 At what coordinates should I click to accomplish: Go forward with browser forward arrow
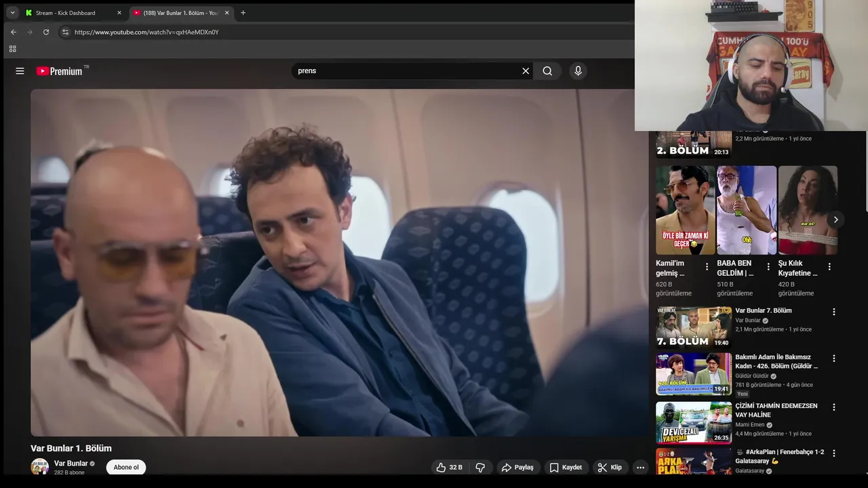29,32
